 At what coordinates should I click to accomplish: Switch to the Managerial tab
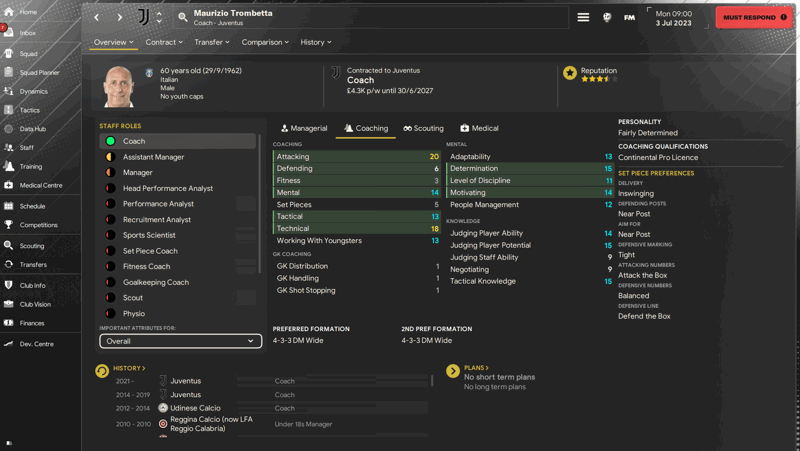pos(304,129)
